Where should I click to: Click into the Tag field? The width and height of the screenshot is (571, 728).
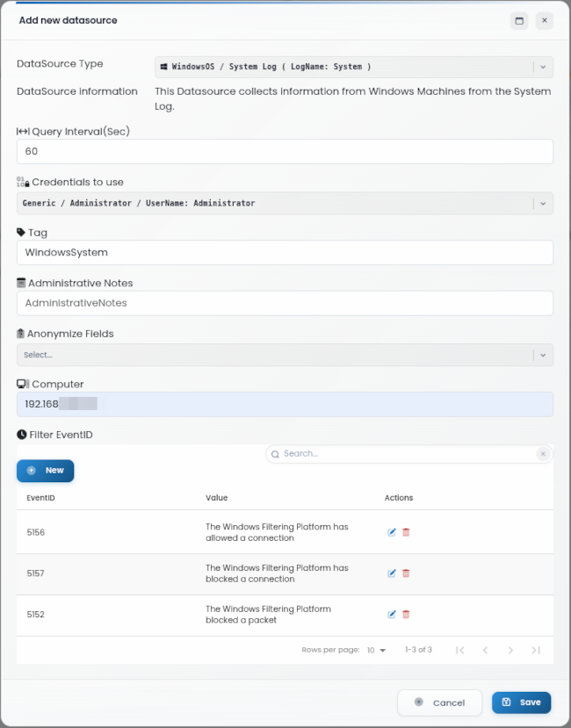(285, 253)
